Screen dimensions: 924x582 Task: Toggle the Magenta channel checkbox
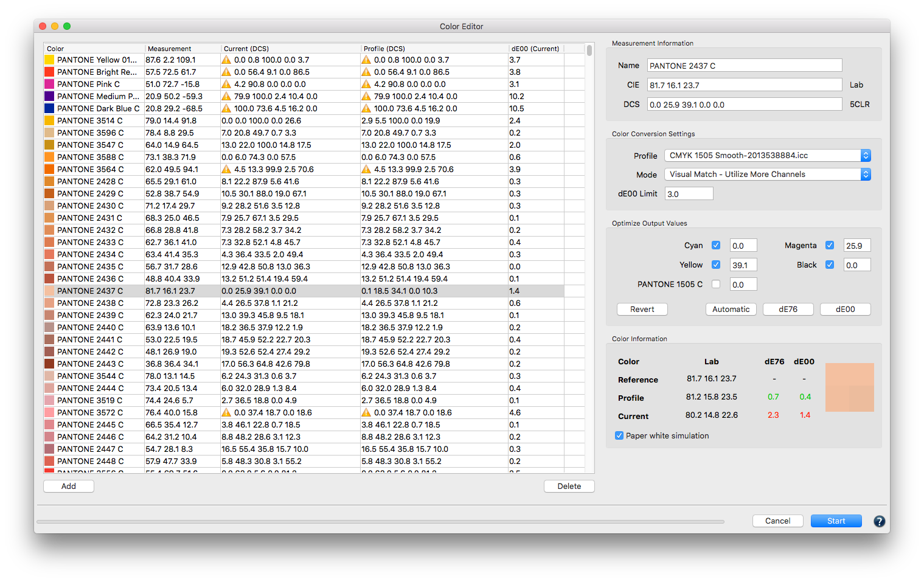coord(830,245)
